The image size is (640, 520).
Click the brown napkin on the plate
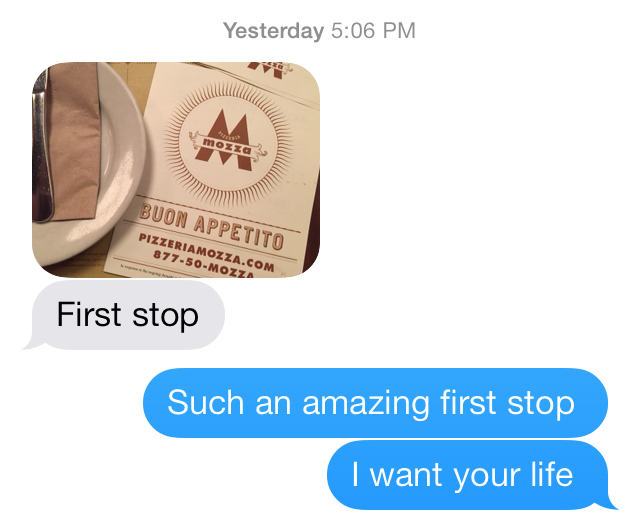tap(73, 141)
